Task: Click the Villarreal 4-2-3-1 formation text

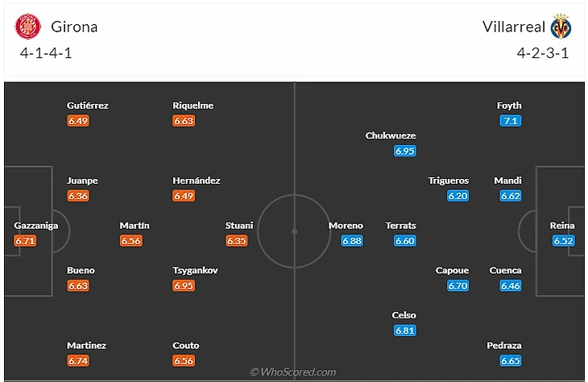Action: (543, 54)
